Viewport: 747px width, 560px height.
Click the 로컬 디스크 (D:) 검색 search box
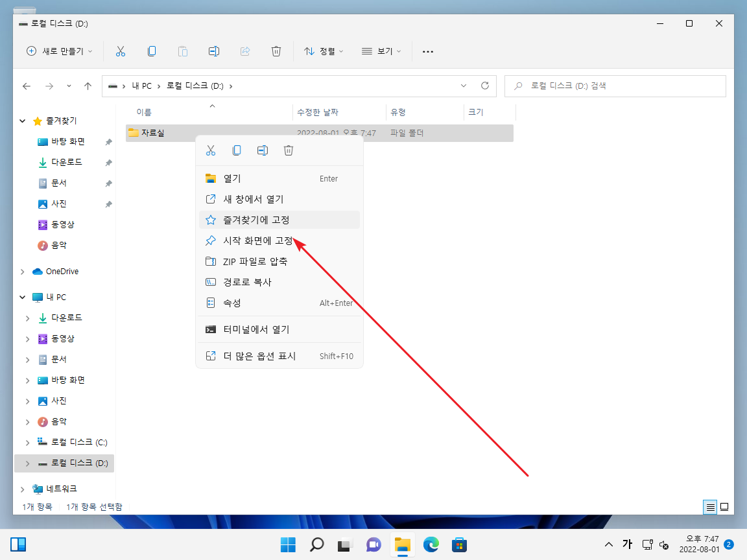click(x=615, y=86)
